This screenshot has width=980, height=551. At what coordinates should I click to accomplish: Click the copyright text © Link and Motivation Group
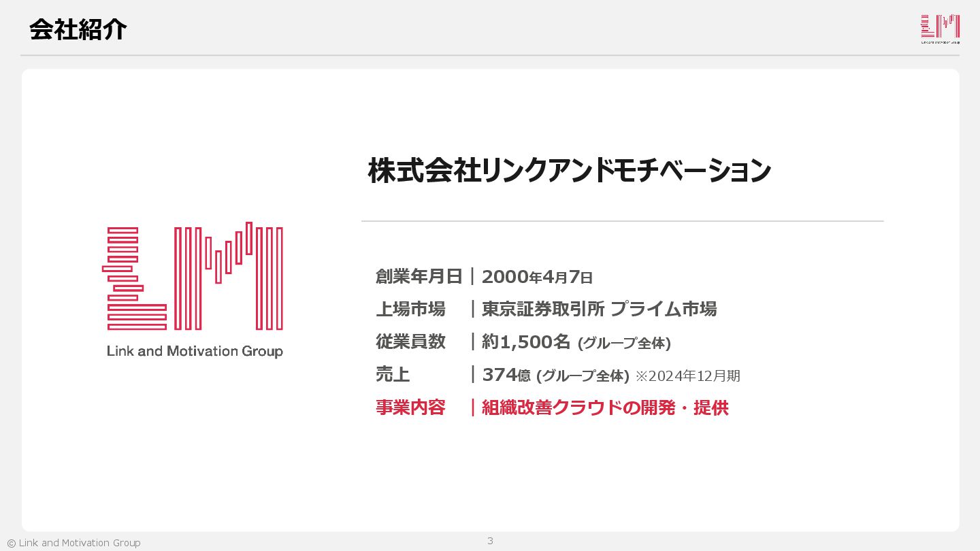click(73, 543)
